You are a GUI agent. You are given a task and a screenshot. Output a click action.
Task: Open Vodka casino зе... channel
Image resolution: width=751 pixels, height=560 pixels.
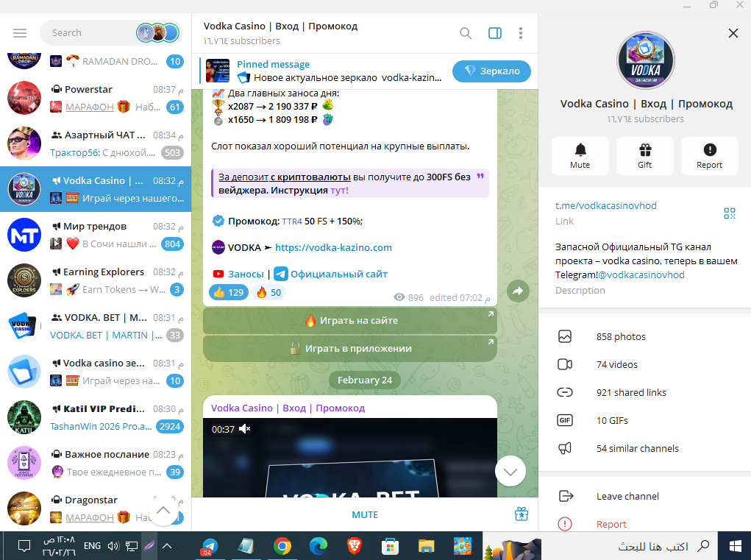point(96,372)
